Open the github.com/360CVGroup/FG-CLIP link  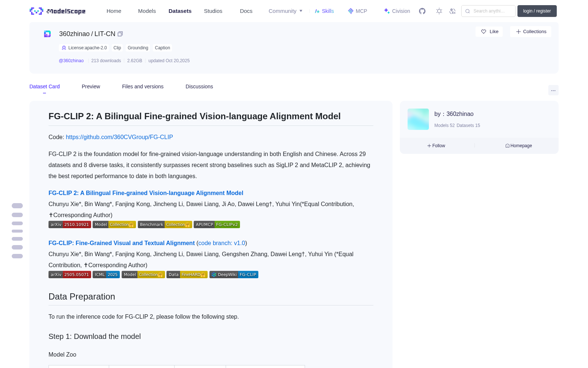(x=119, y=137)
